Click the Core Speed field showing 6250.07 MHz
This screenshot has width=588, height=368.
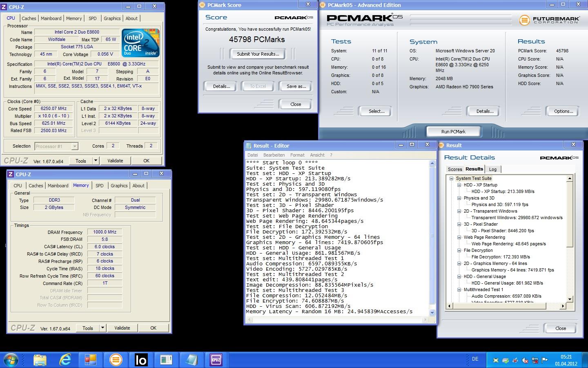[53, 109]
